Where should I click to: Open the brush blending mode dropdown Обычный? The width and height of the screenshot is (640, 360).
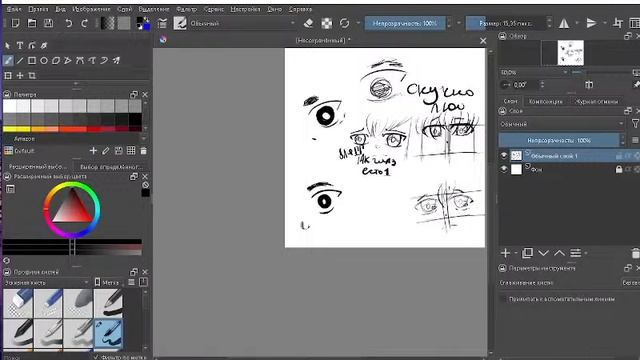click(x=242, y=23)
